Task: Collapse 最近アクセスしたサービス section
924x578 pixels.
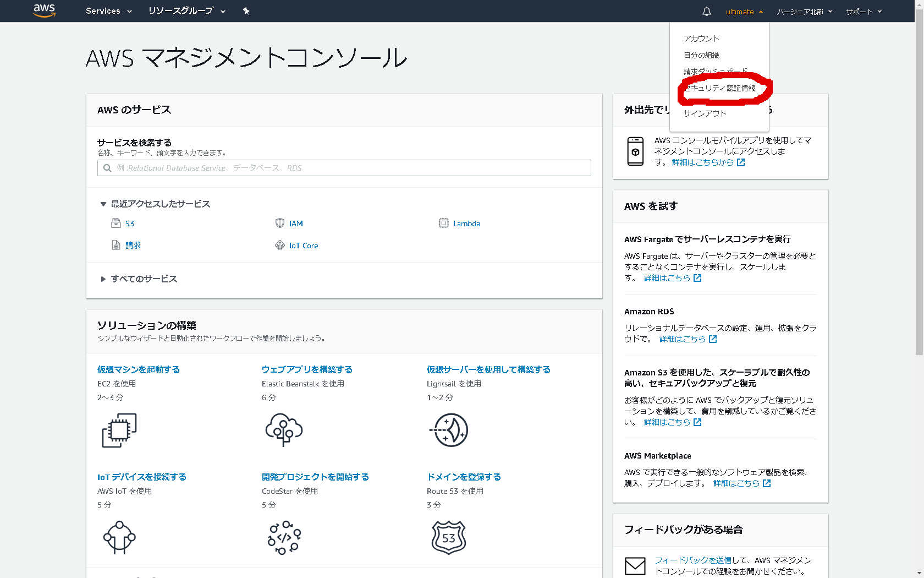Action: pos(155,204)
